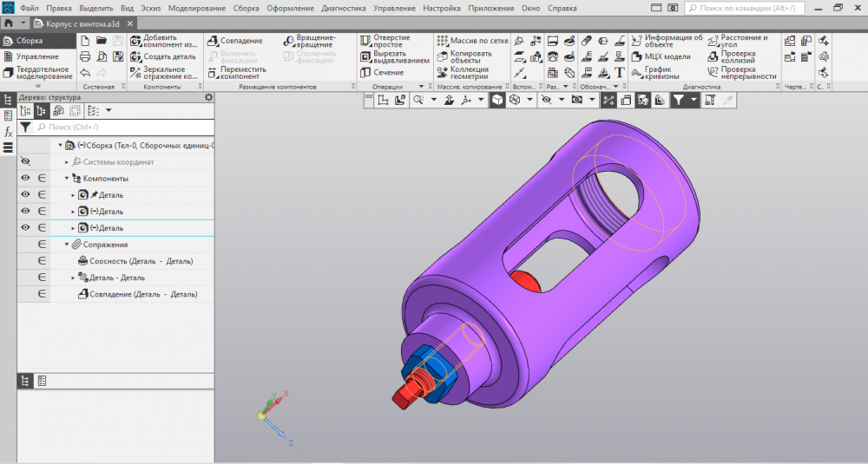
Task: Activate the Массив по сетке tool
Action: 442,42
